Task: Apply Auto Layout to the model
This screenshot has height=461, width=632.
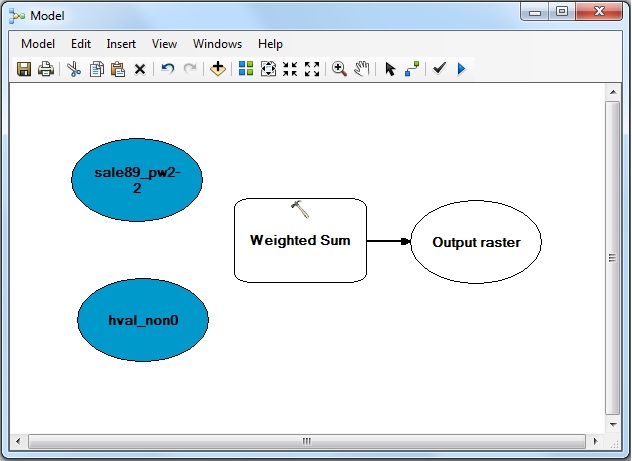Action: pos(246,69)
